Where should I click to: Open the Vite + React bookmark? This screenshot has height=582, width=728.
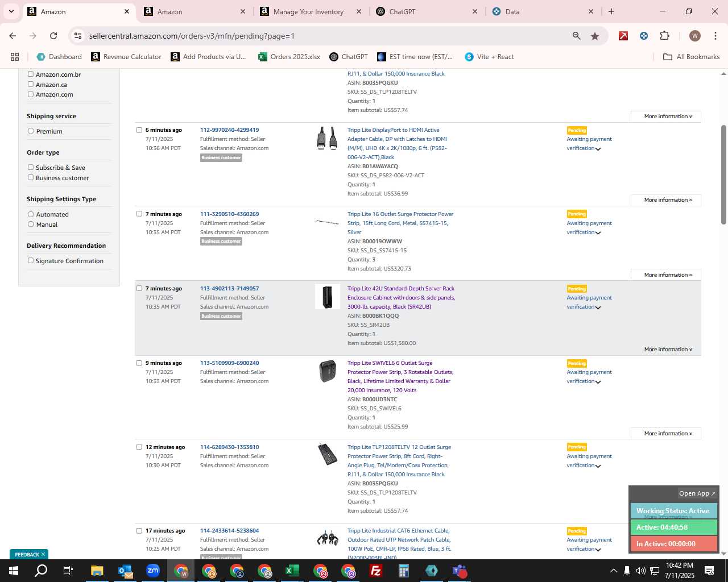(x=489, y=57)
